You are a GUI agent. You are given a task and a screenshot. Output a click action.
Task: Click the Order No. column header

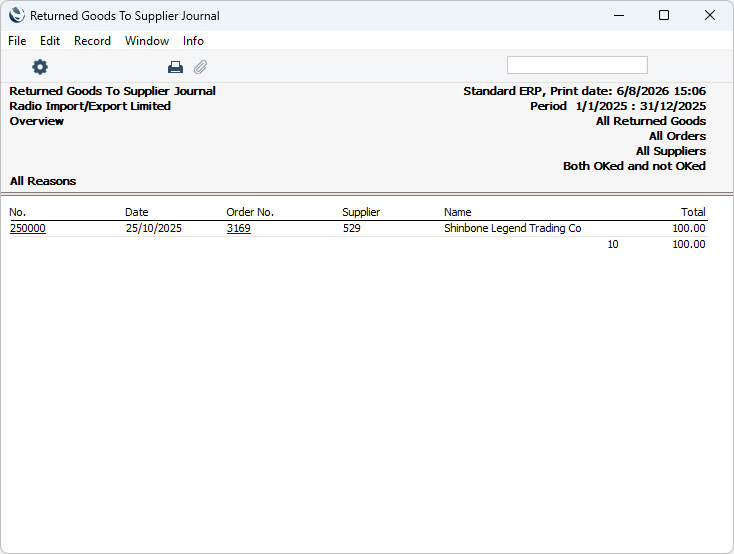(x=250, y=212)
